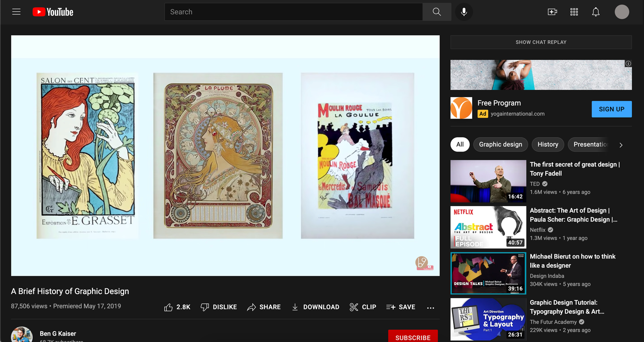Open Typography & Layout video thumbnail
The image size is (644, 342).
tap(488, 319)
